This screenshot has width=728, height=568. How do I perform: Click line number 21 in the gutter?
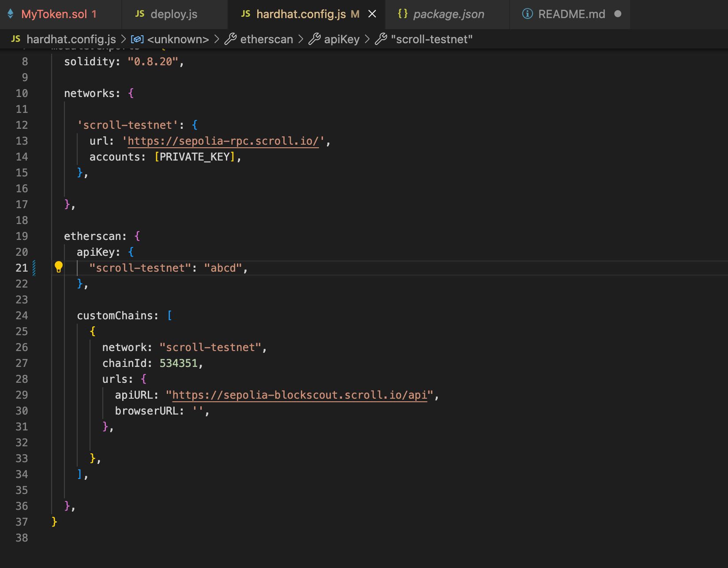tap(22, 268)
